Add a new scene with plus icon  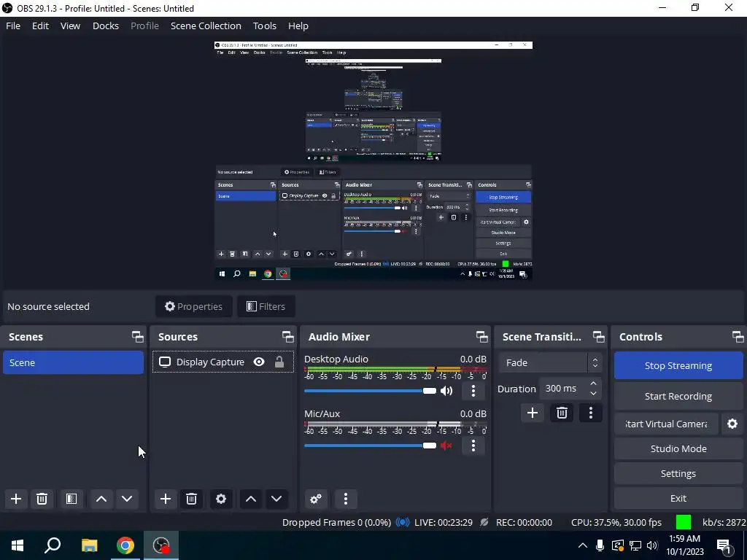[x=16, y=499]
